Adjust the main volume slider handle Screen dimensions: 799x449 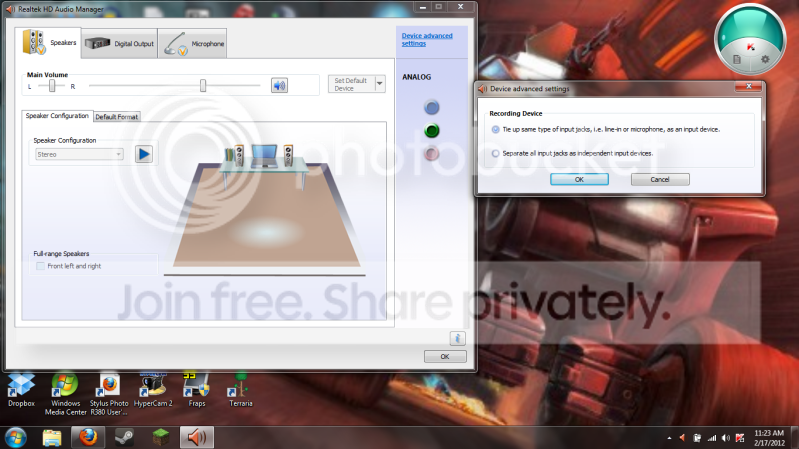tap(203, 85)
